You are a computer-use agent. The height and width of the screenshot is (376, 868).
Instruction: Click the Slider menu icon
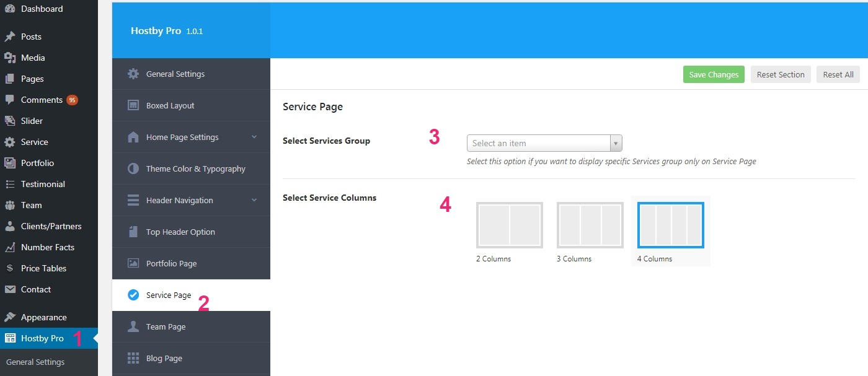[10, 121]
